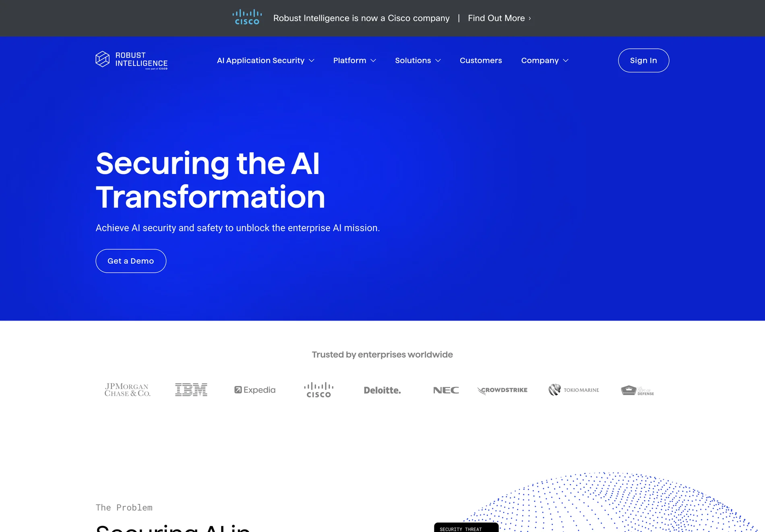Click the JPMorgan Chase & Co. logo

(127, 390)
